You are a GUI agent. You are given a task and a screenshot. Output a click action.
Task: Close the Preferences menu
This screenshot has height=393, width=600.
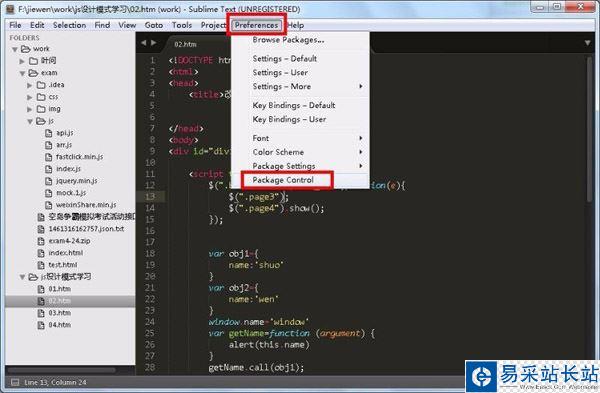(x=256, y=25)
